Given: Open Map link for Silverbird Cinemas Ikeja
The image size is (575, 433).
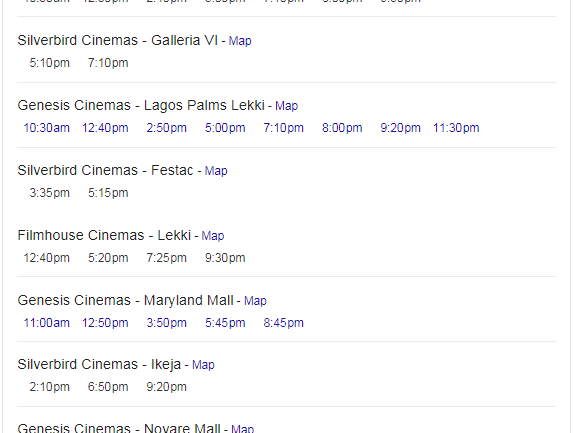Looking at the screenshot, I should 203,365.
